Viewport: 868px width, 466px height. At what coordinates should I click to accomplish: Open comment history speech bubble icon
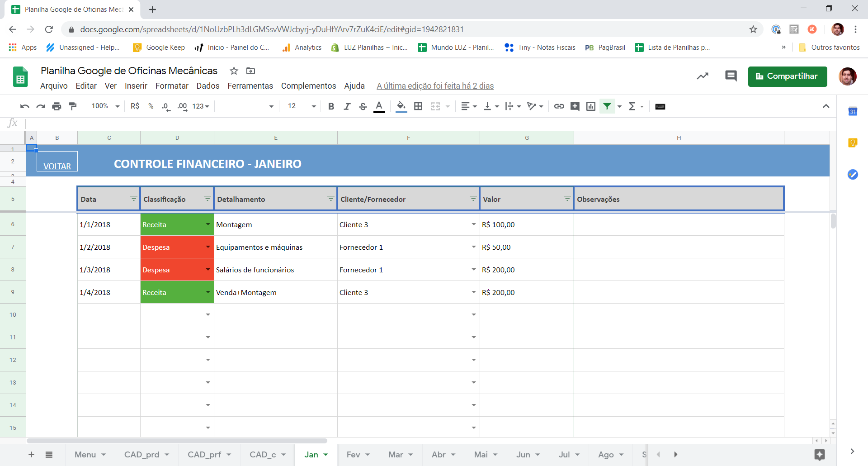click(731, 76)
